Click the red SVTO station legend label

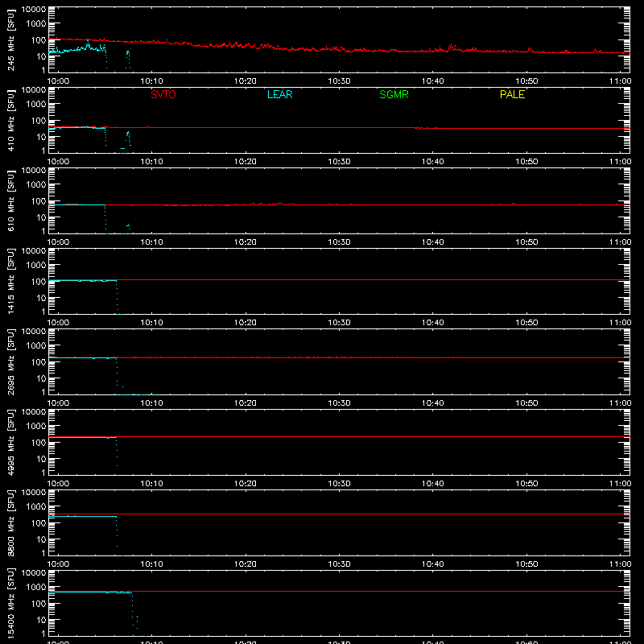(163, 94)
